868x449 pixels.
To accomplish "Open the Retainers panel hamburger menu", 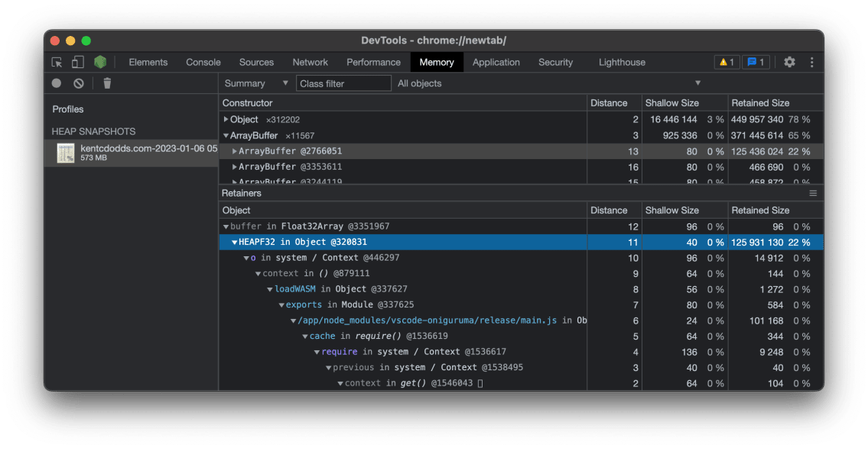I will [x=813, y=193].
